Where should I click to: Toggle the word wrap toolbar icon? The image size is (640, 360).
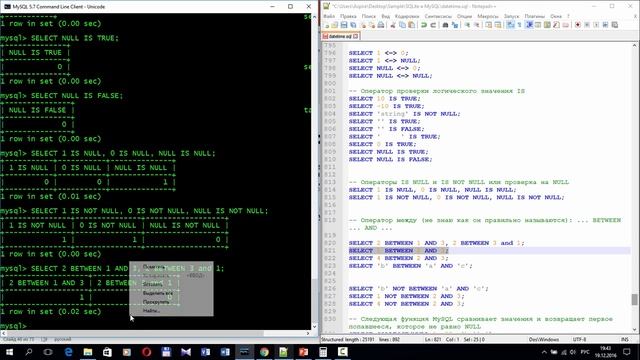click(510, 25)
